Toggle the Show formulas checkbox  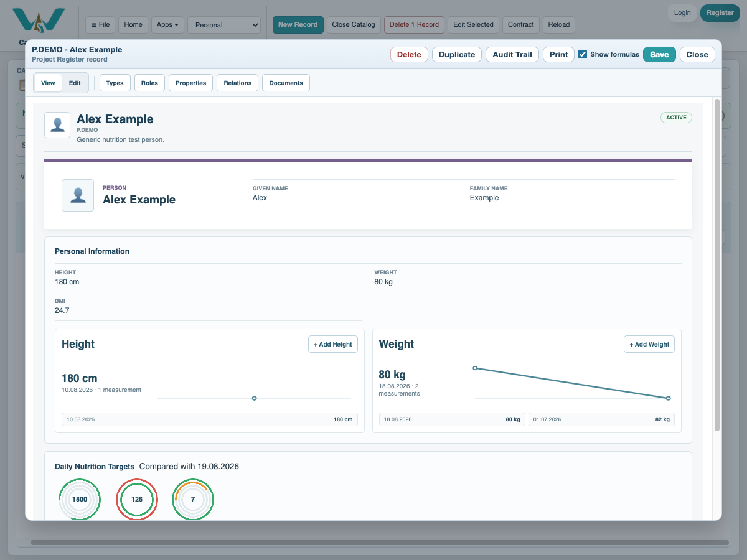tap(583, 54)
